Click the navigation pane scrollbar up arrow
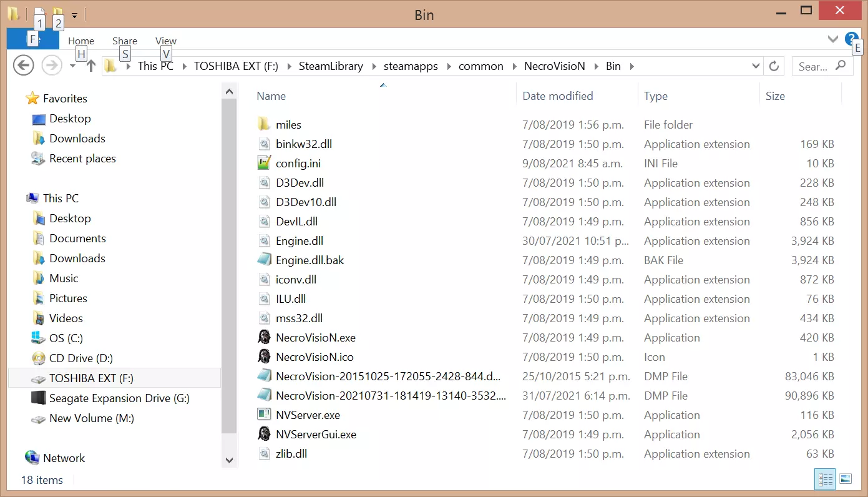 coord(229,92)
